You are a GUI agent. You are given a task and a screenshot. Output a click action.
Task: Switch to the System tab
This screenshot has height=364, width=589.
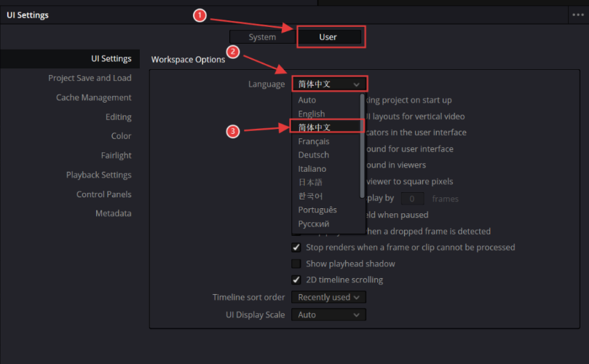click(262, 37)
